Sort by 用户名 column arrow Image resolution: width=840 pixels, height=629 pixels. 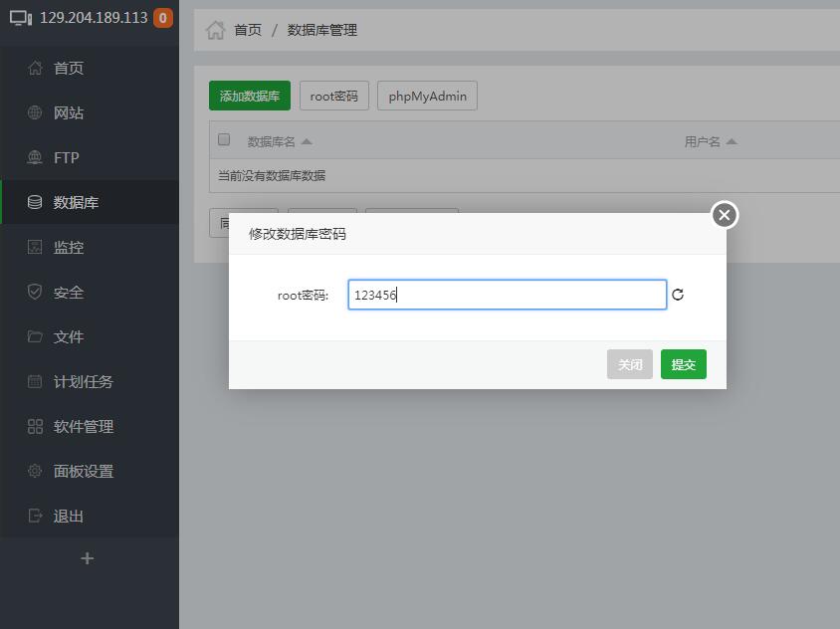coord(732,141)
